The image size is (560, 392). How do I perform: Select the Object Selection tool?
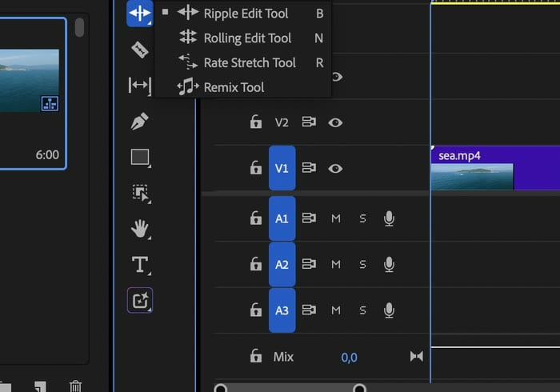pos(140,193)
